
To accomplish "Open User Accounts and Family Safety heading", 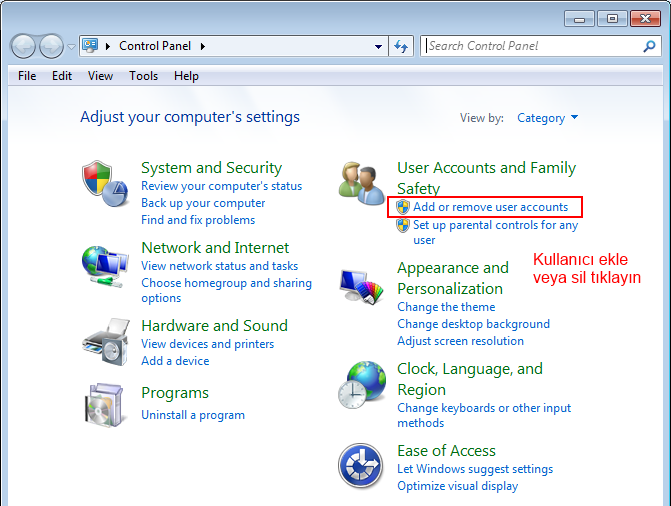I will (487, 178).
